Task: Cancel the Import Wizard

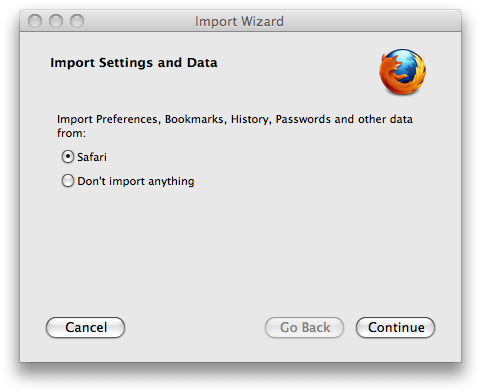Action: [x=85, y=327]
